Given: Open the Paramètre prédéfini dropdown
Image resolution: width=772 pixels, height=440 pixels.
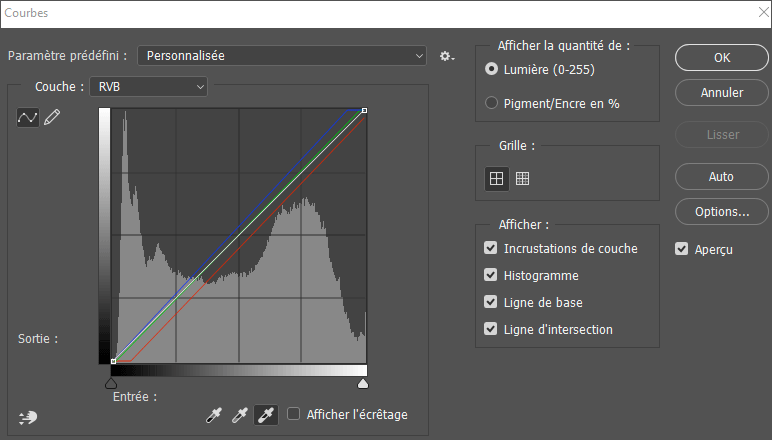Looking at the screenshot, I should pos(282,56).
